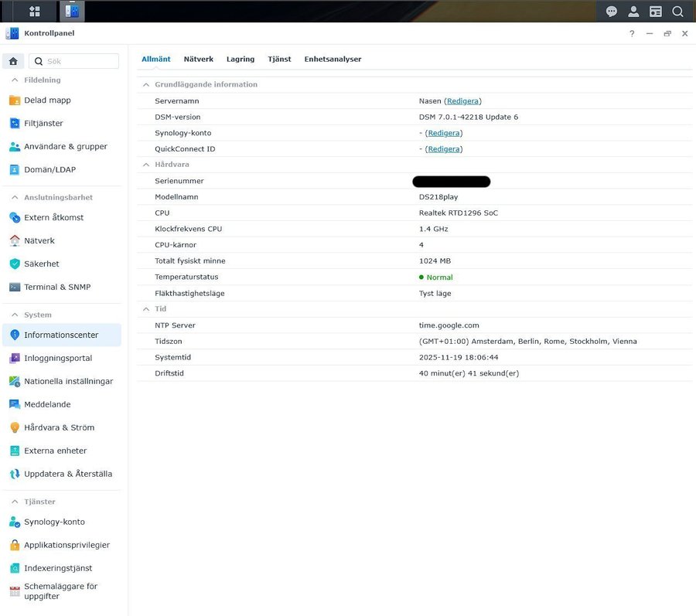Click the top-bar search magnifier icon

[x=677, y=12]
